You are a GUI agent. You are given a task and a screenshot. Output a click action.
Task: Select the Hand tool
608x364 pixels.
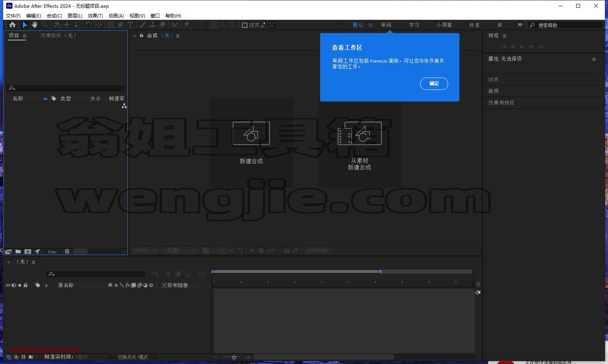[x=35, y=25]
